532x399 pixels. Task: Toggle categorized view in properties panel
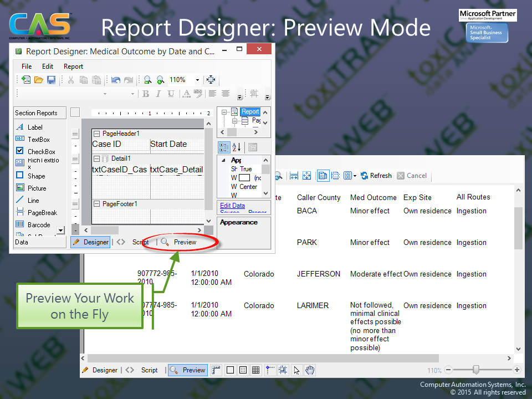[224, 147]
